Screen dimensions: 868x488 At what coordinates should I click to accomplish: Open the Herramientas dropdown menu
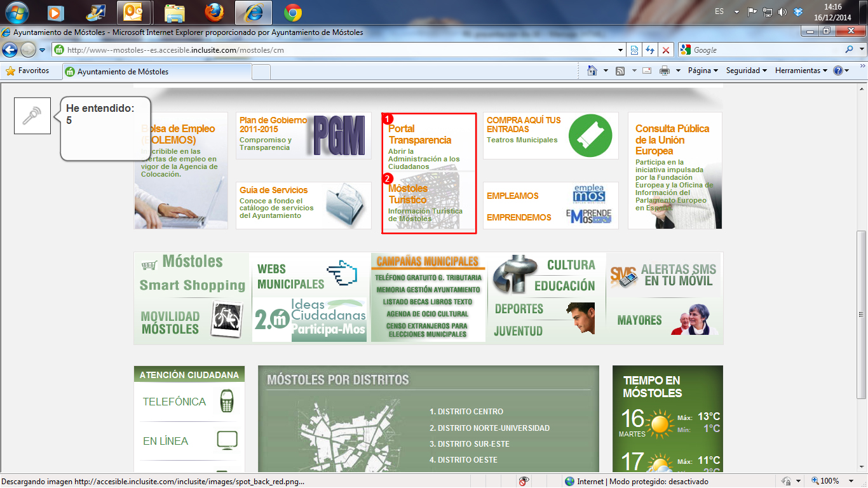click(799, 71)
